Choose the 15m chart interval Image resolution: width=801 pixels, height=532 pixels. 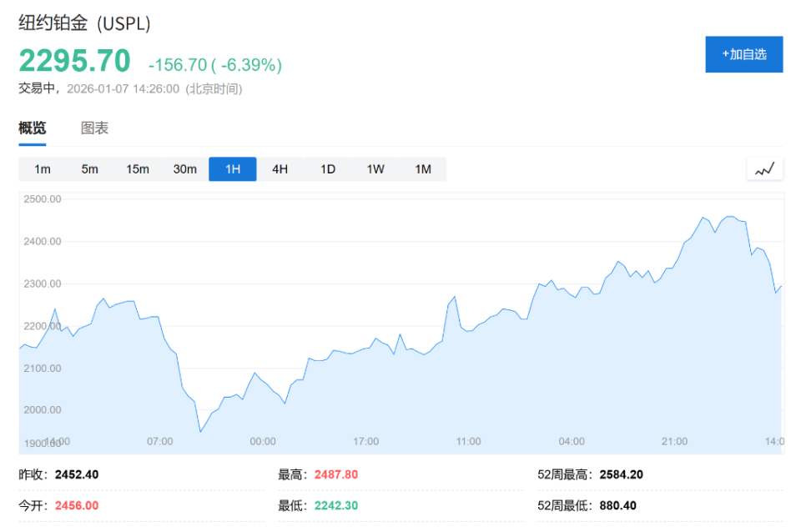[138, 169]
